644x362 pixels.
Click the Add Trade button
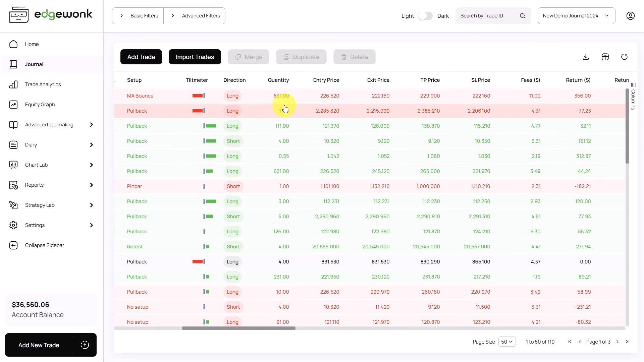pos(141,57)
